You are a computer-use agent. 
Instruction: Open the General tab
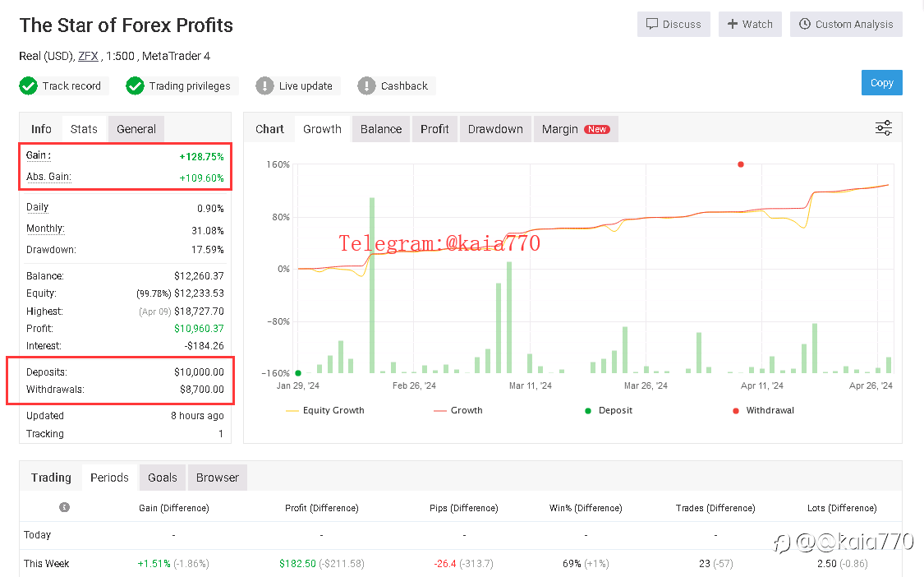pos(136,129)
